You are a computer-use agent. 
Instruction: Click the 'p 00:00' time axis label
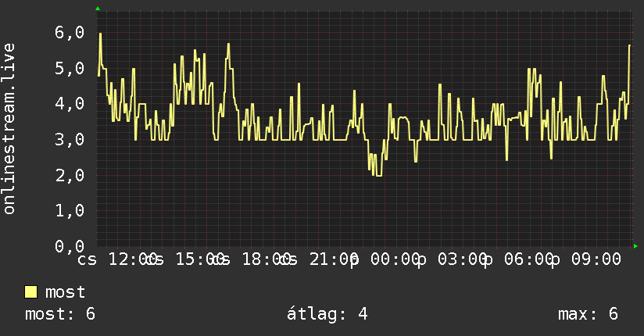click(387, 259)
